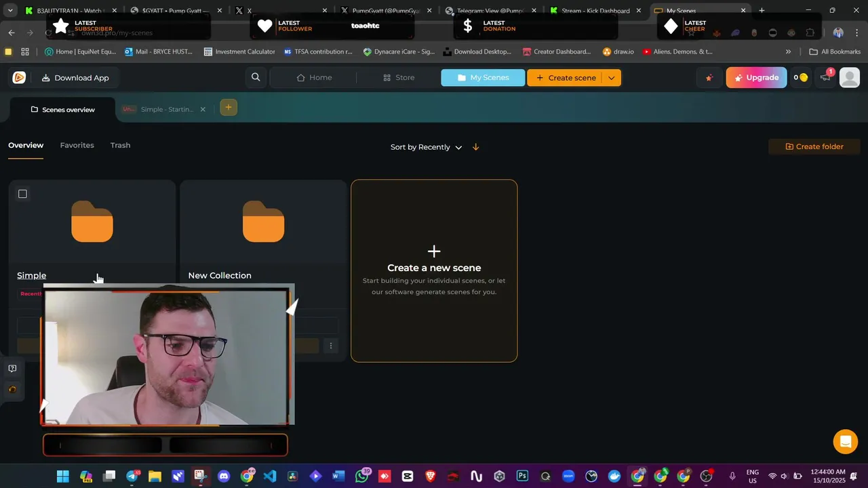
Task: Click the Create a new scene card
Action: click(x=434, y=270)
